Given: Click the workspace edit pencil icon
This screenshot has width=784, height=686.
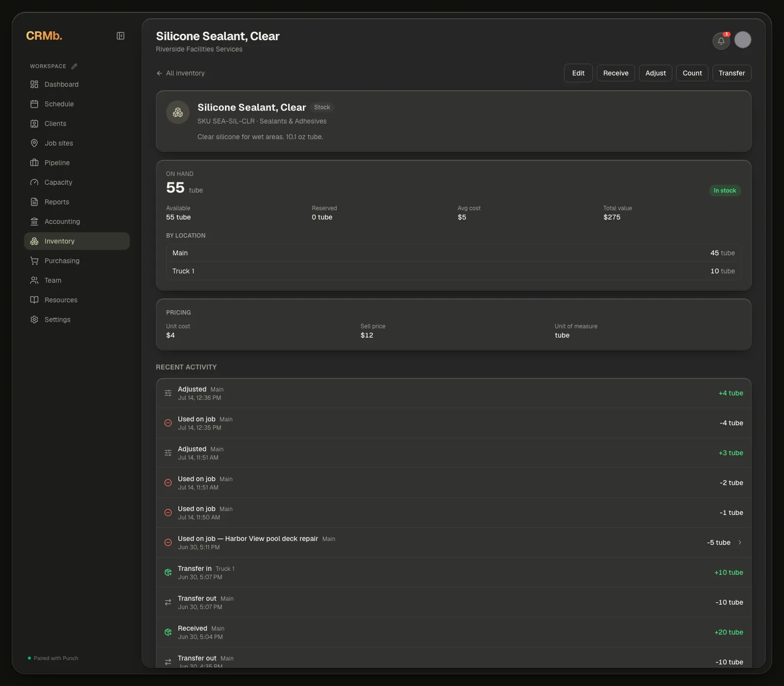Looking at the screenshot, I should 74,66.
